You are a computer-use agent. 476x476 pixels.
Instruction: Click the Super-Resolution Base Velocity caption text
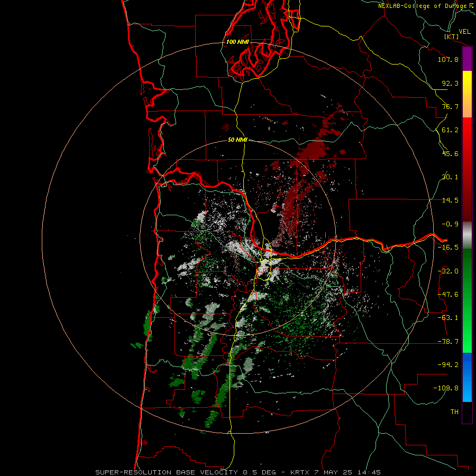237,472
